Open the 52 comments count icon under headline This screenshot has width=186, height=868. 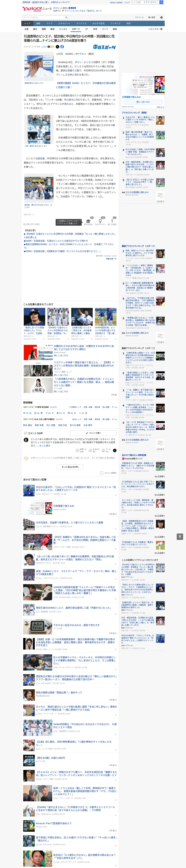(x=44, y=47)
